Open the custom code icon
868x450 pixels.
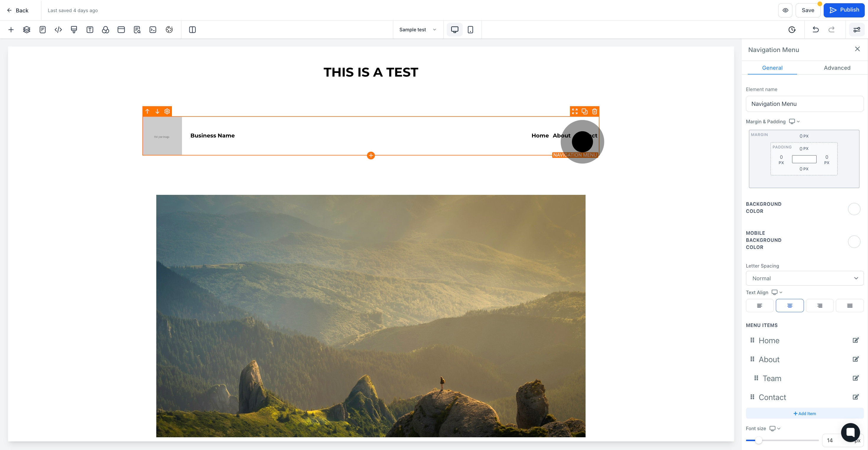[x=58, y=30]
